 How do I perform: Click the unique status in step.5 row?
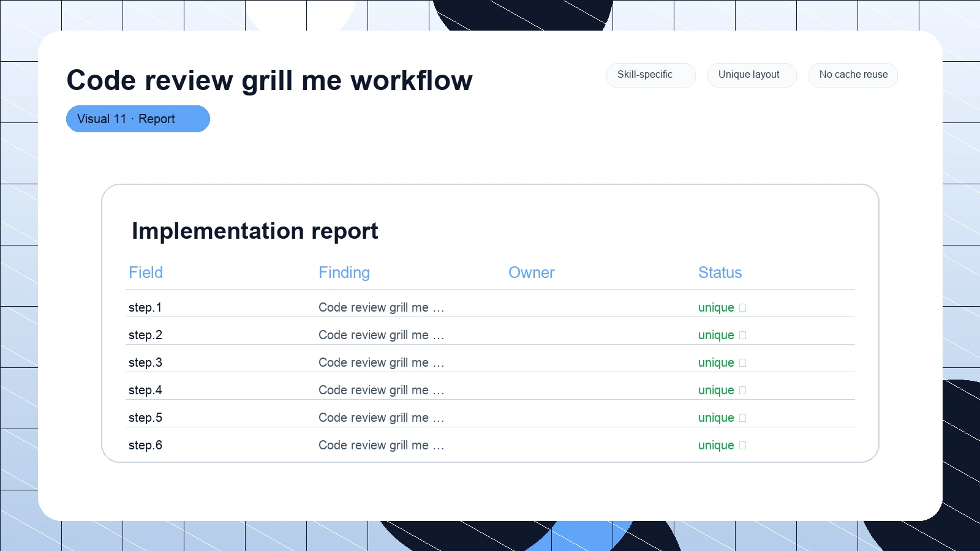(x=716, y=418)
